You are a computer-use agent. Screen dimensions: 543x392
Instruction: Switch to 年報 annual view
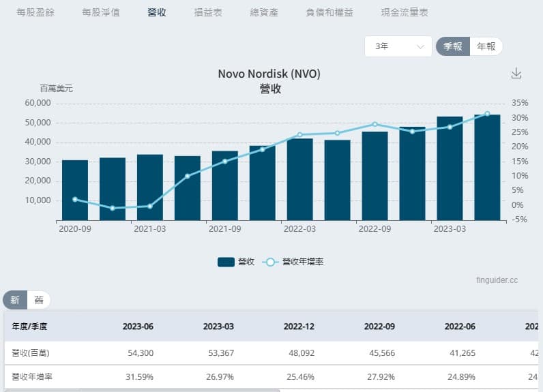click(486, 46)
